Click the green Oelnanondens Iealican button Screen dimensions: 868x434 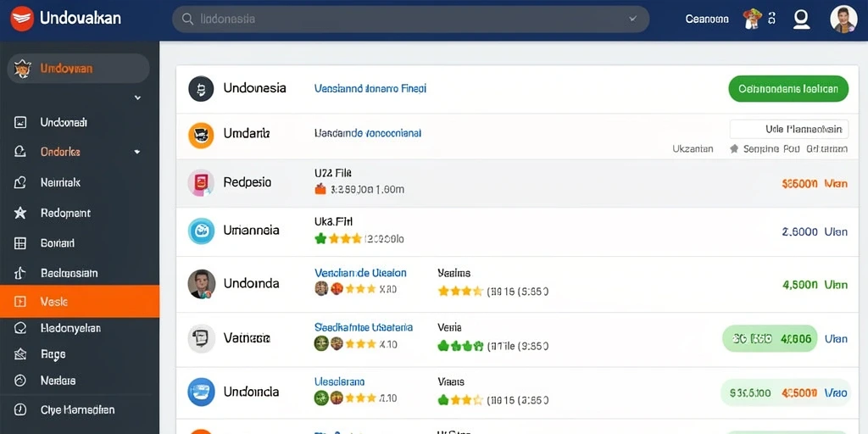788,88
